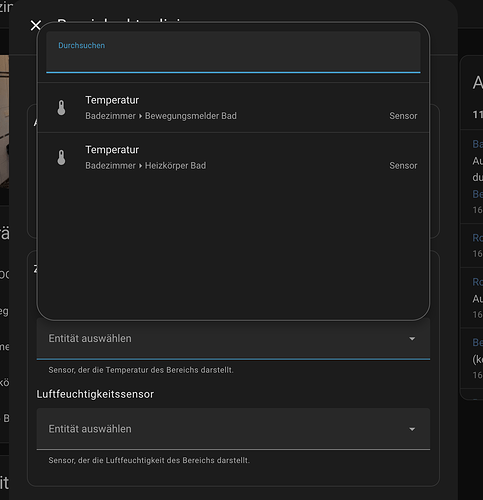Open first blue 'Ro' link on right
Viewport: 483px width, 500px height.
click(x=477, y=238)
